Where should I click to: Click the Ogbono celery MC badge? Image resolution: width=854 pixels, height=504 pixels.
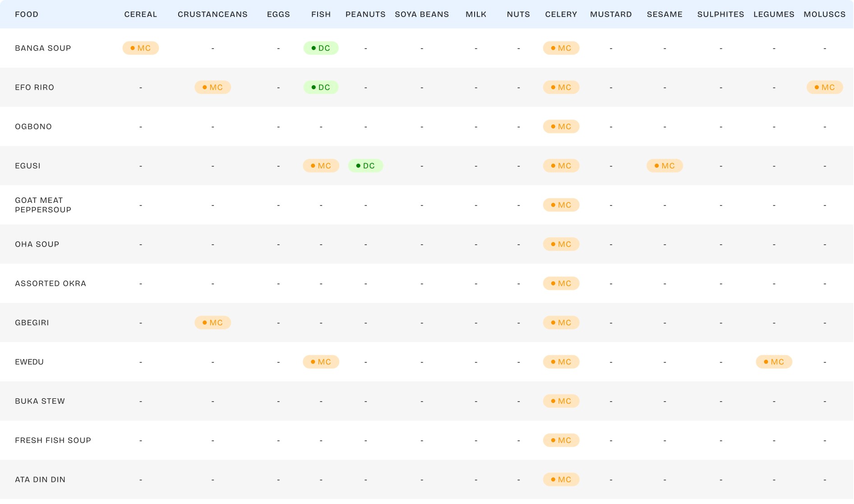561,127
